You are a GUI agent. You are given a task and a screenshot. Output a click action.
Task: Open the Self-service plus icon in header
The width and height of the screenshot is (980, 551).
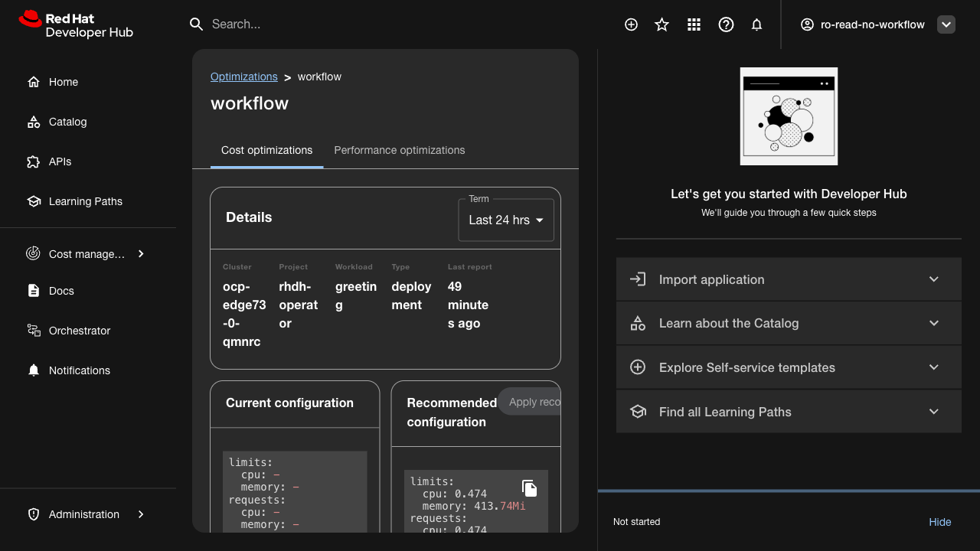(631, 24)
